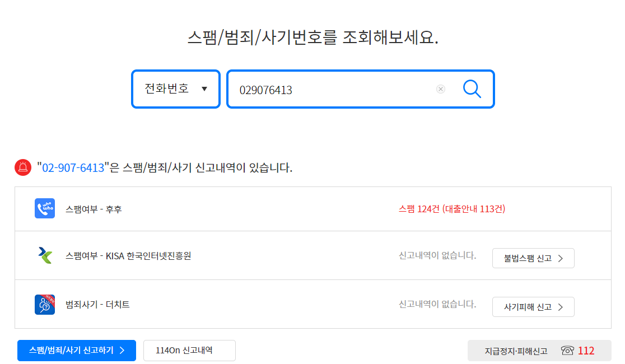Click the 스팸/범죄/사기번호를 조회해보세요 heading

coord(313,38)
